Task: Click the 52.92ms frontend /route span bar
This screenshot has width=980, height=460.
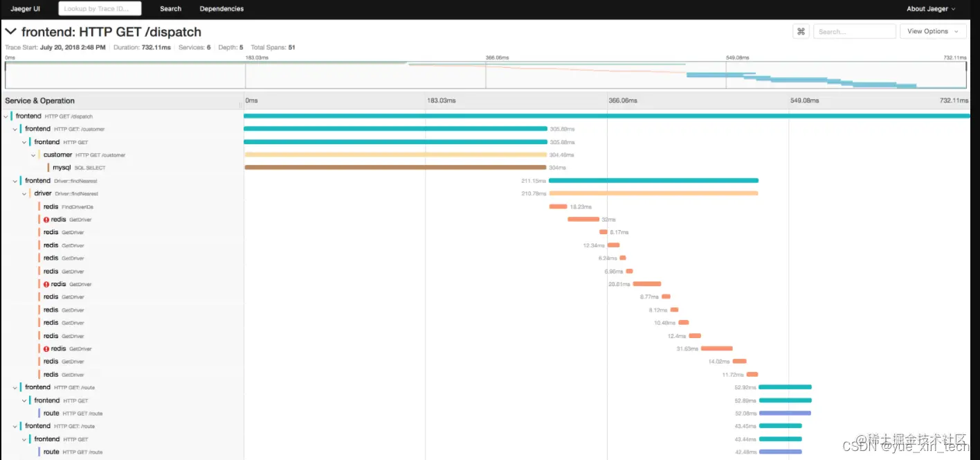Action: pos(785,387)
